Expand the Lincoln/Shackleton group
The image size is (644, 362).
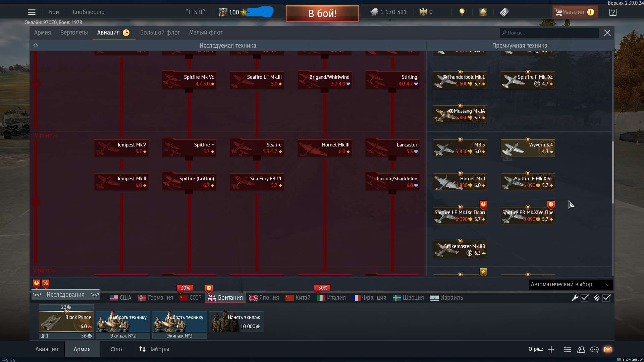(392, 182)
